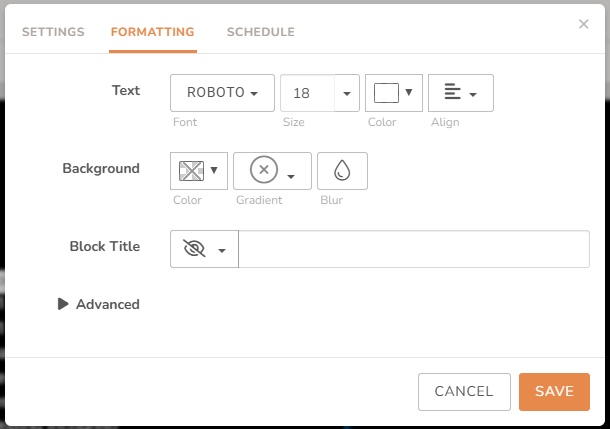Switch to the Settings tab

tap(53, 32)
